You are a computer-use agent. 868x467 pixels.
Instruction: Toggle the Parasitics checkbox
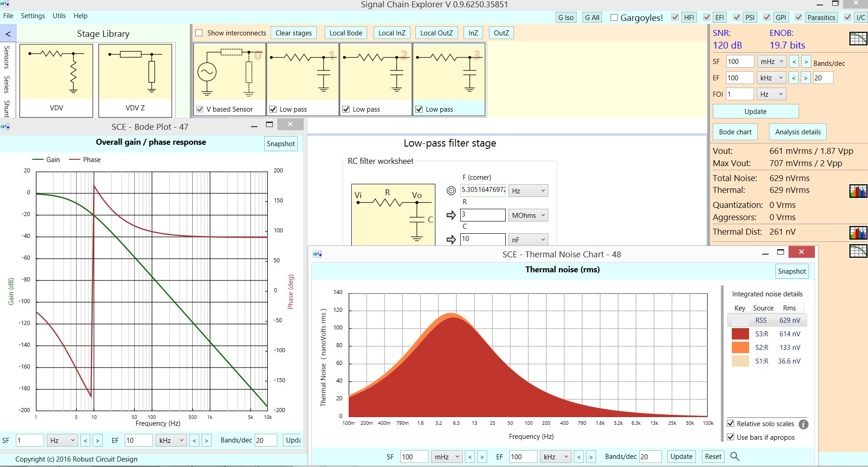coord(799,17)
